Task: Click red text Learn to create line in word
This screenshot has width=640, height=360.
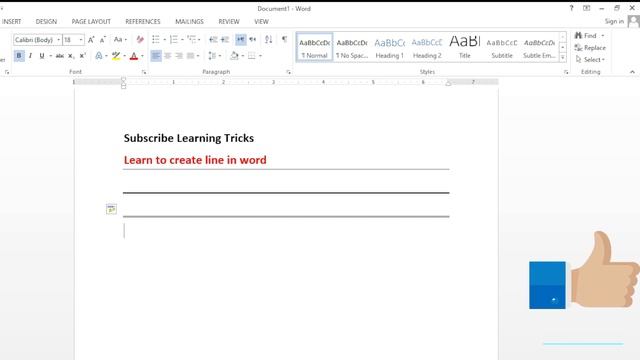Action: [195, 160]
